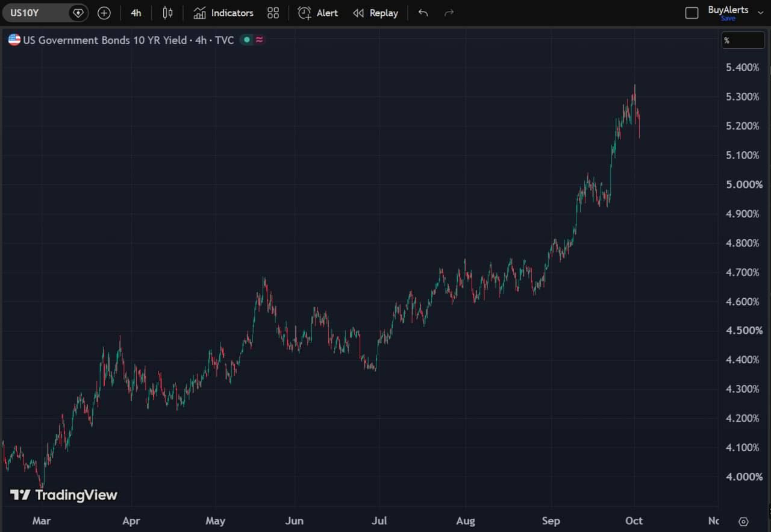
Task: Click the Mar label on time axis
Action: pos(42,521)
